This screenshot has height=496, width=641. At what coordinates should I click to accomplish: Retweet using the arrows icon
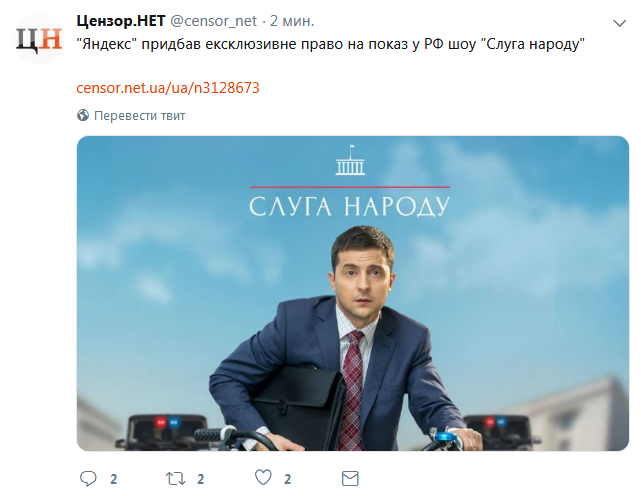(175, 478)
